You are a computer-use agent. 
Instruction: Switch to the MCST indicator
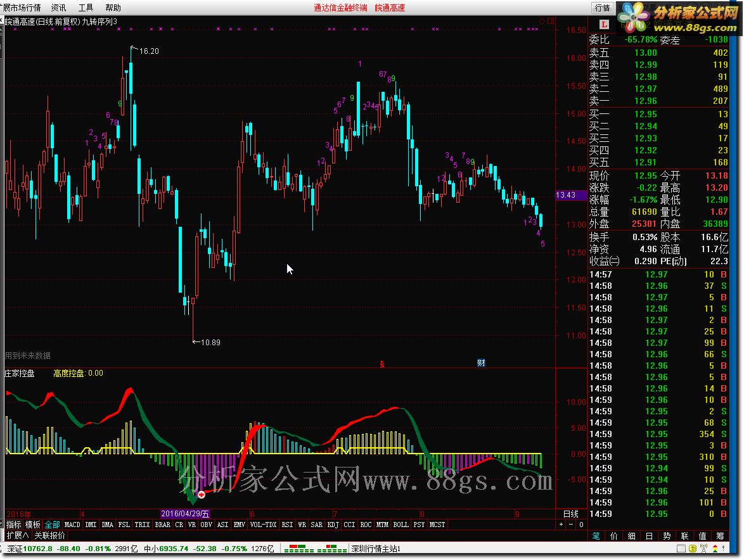click(437, 525)
